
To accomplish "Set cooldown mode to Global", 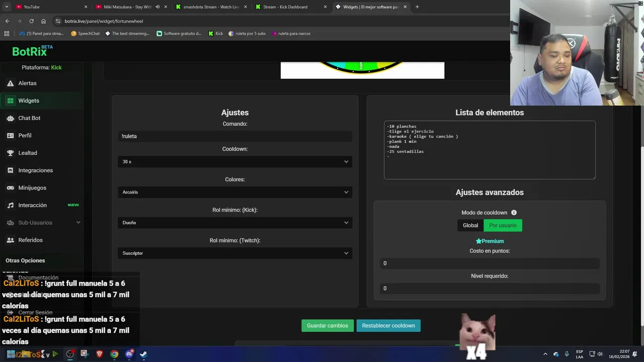I will coord(470,225).
